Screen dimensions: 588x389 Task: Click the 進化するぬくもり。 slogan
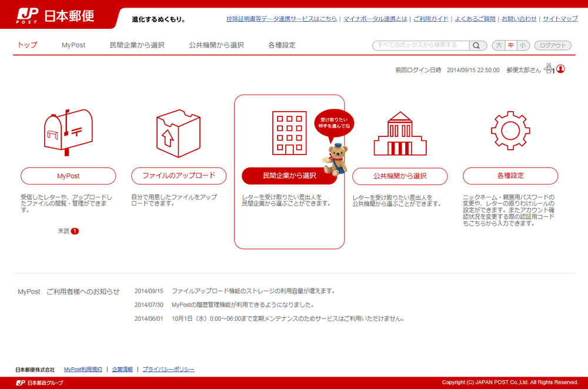(x=159, y=19)
